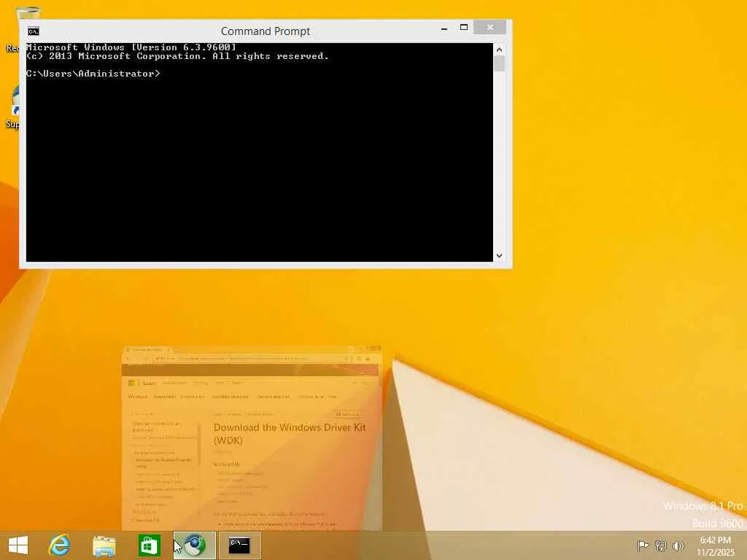Close the Command Prompt window
747x560 pixels.
(489, 28)
